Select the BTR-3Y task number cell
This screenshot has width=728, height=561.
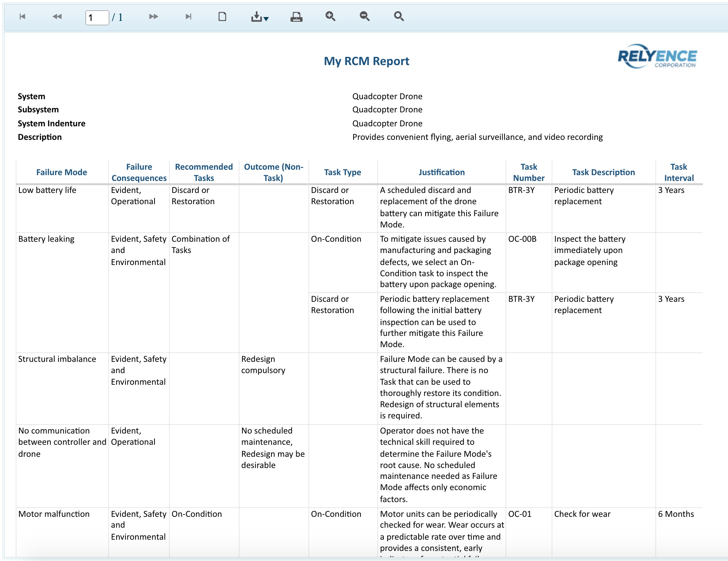521,190
